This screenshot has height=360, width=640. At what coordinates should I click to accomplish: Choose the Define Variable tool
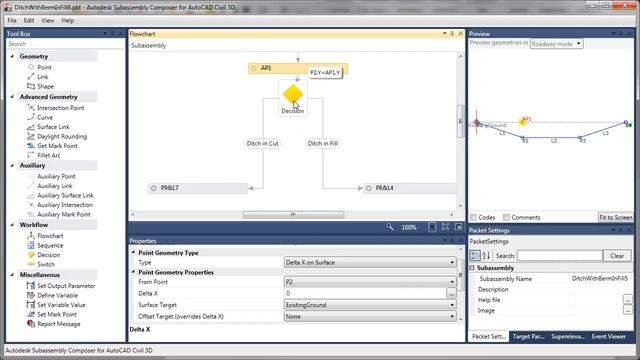(x=53, y=295)
